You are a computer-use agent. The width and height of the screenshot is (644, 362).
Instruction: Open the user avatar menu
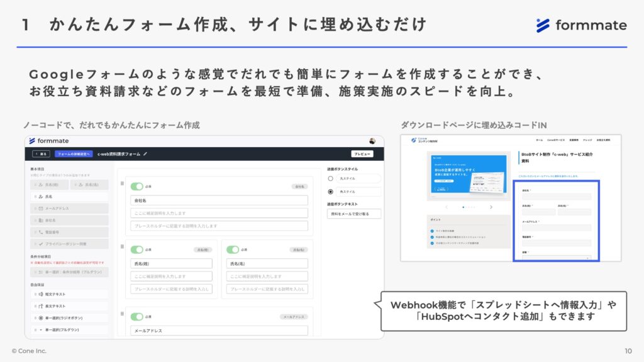(x=372, y=141)
